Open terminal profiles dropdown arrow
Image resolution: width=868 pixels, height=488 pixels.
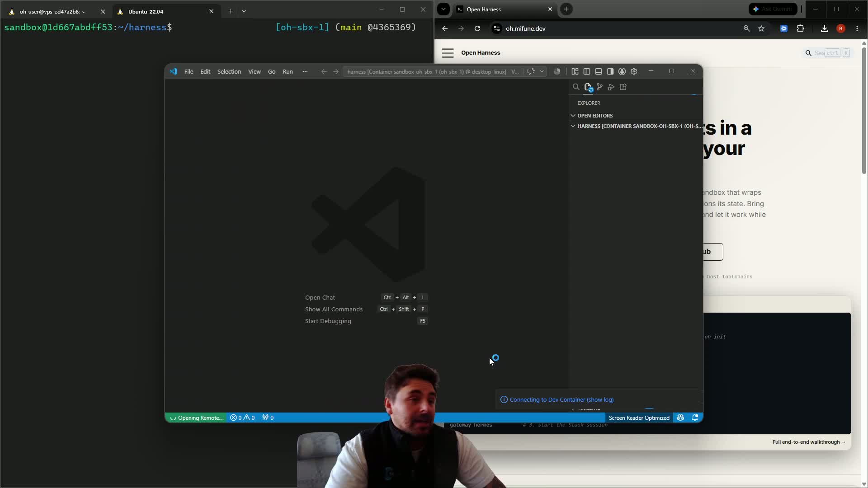[x=244, y=11]
